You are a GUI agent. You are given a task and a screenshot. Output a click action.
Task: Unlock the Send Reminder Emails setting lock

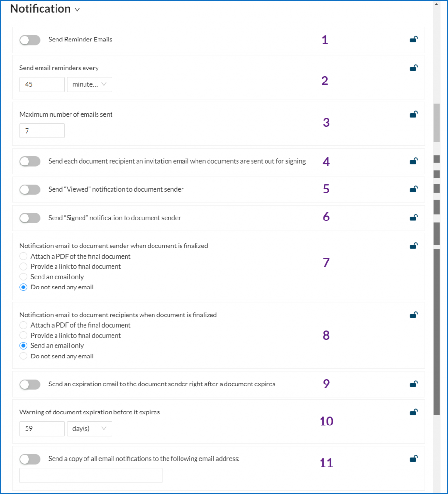click(413, 40)
